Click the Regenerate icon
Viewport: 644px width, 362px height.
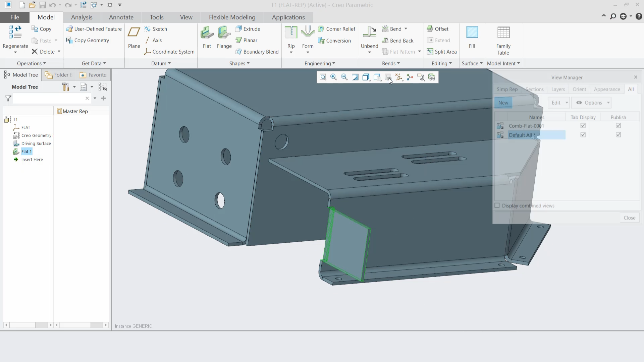pyautogui.click(x=15, y=33)
